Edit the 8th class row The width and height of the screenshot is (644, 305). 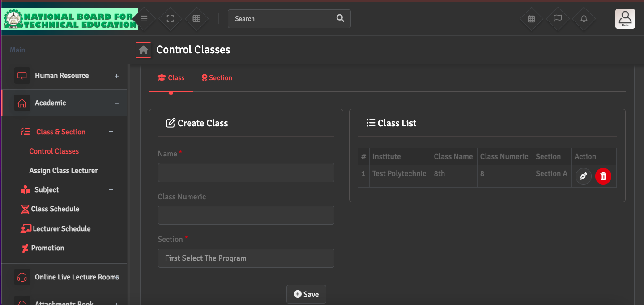[x=583, y=176]
